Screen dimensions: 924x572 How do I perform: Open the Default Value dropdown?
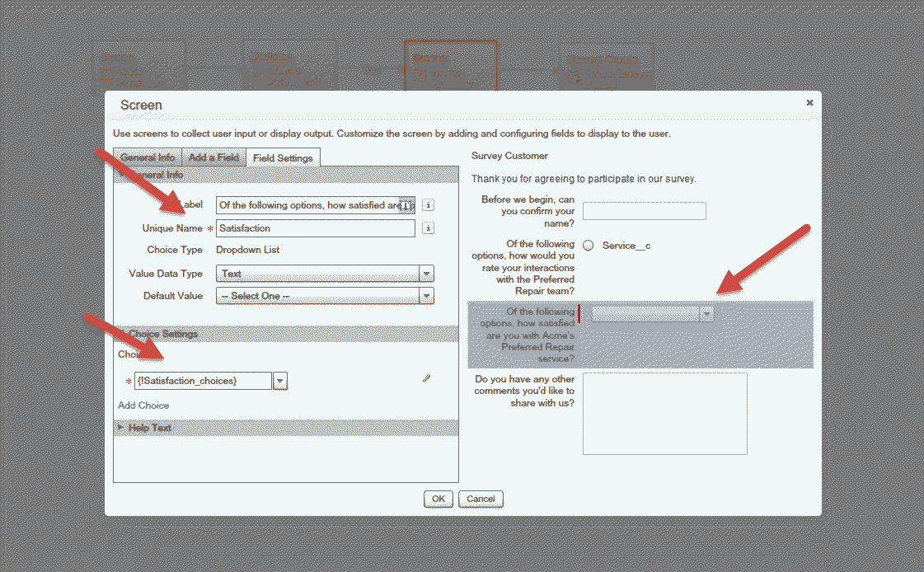click(427, 296)
